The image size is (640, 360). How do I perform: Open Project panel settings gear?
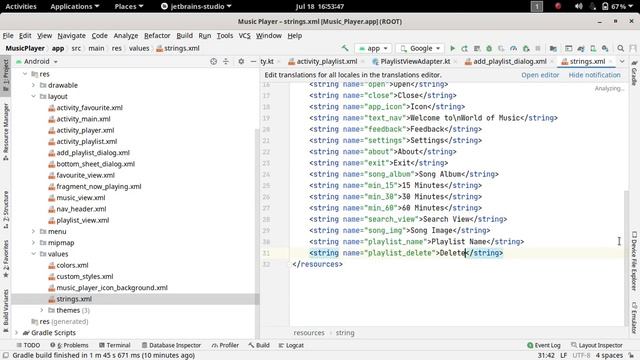pos(241,61)
